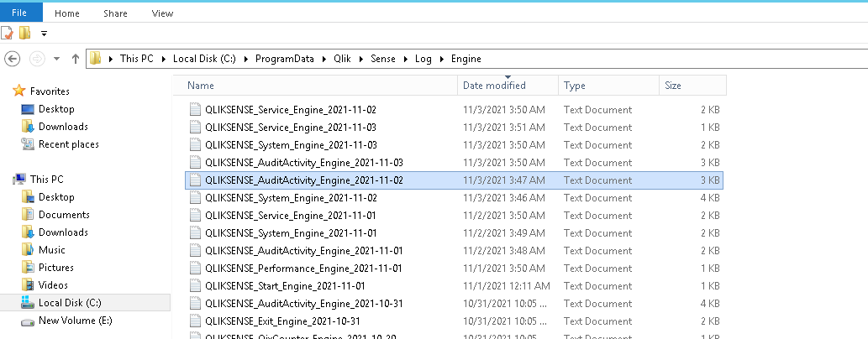Image resolution: width=868 pixels, height=339 pixels.
Task: Open Desktop under This PC
Action: pos(56,197)
